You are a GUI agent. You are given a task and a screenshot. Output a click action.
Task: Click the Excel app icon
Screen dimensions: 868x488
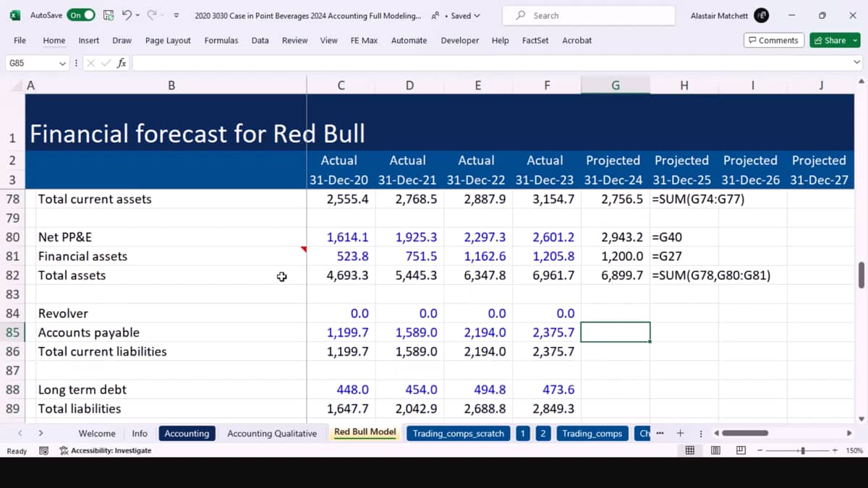click(14, 15)
